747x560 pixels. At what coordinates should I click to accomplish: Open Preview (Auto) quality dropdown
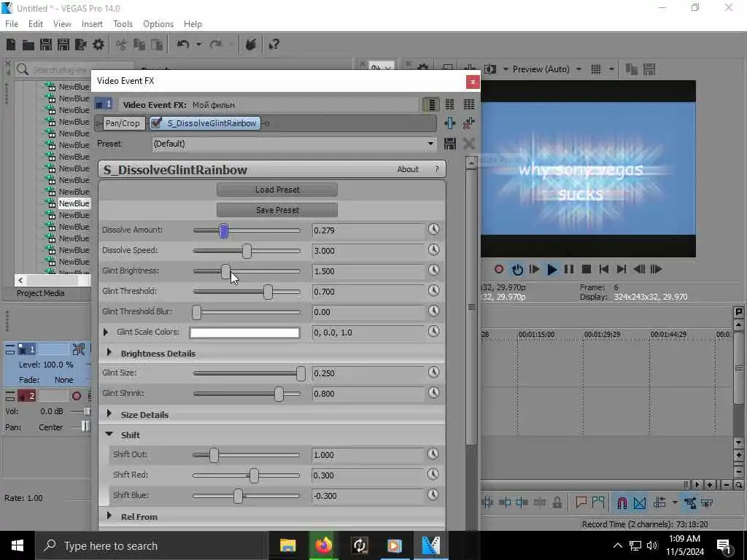tap(578, 69)
